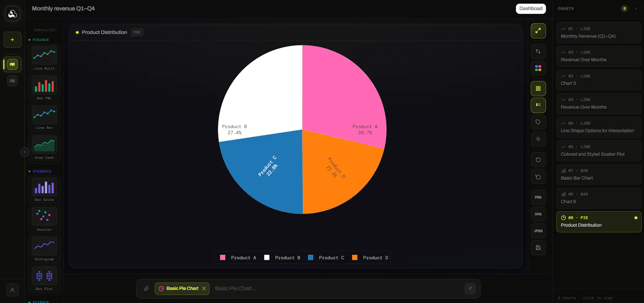The width and height of the screenshot is (644, 303).
Task: Focus the Basic Pie Chart prompt input
Action: pyautogui.click(x=336, y=288)
